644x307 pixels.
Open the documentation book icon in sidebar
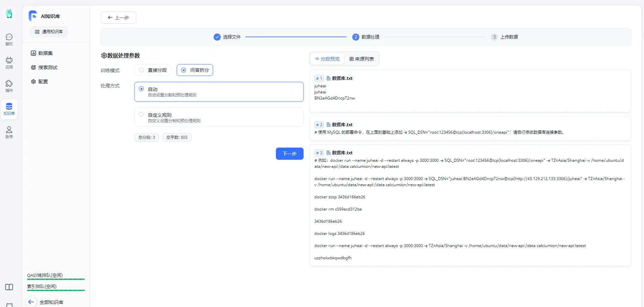[9, 287]
